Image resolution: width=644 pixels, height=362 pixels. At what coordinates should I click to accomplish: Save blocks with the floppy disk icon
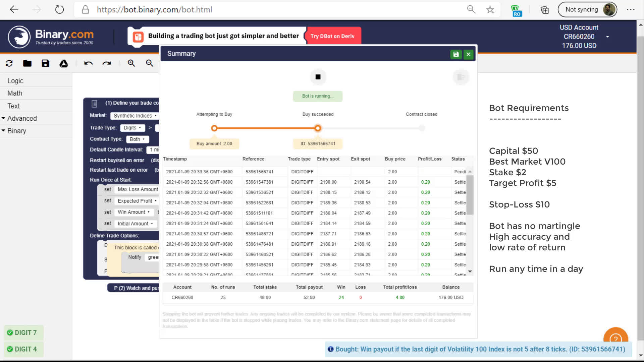click(x=45, y=63)
